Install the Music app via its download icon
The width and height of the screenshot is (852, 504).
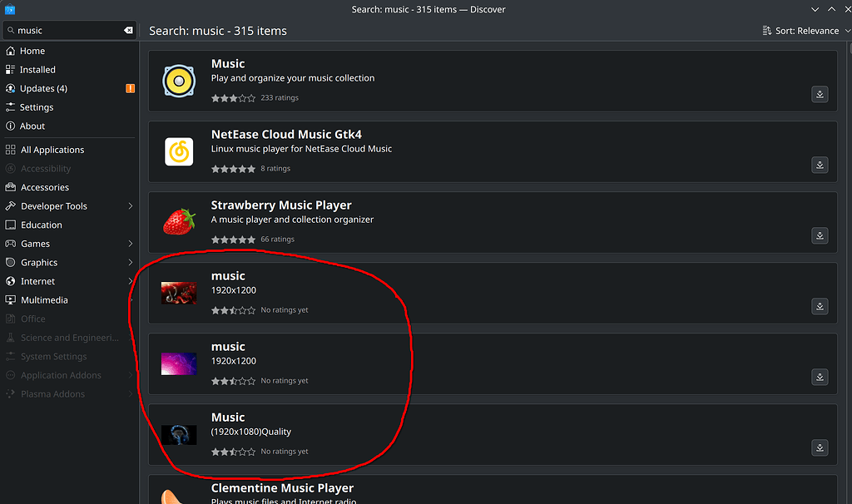click(x=820, y=94)
